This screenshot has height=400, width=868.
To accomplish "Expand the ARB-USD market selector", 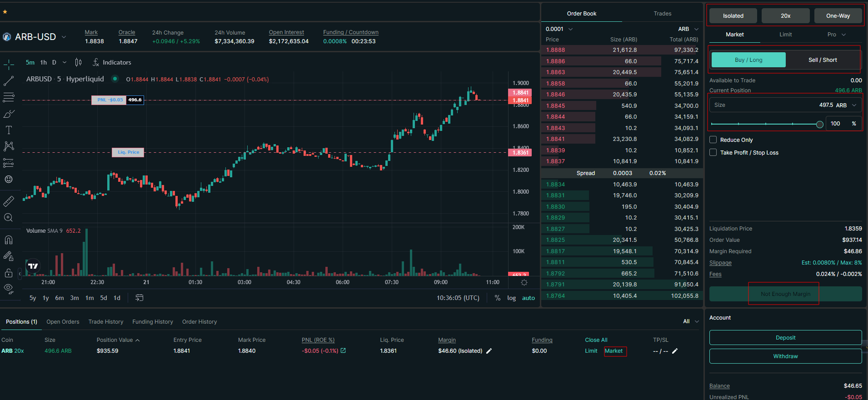I will [x=64, y=37].
